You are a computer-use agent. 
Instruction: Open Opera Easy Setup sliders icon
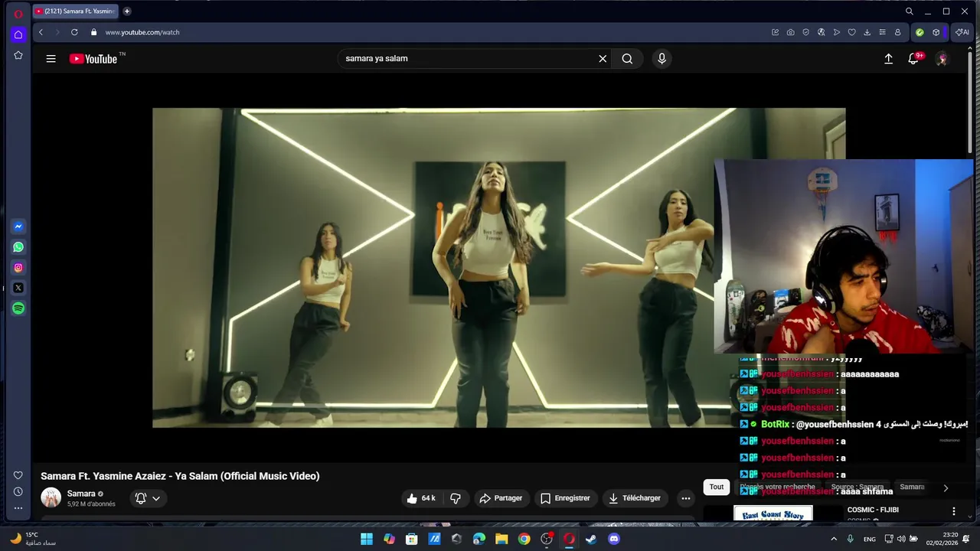pos(882,32)
